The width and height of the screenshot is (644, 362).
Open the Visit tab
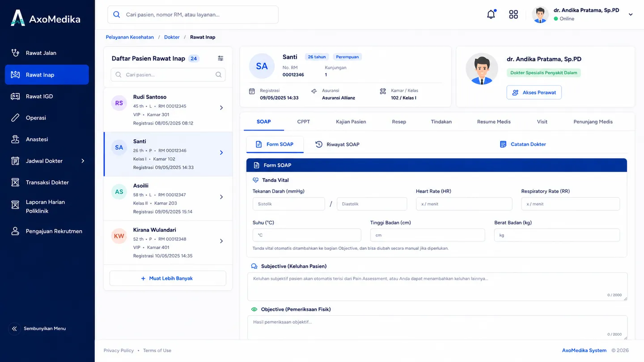(542, 122)
